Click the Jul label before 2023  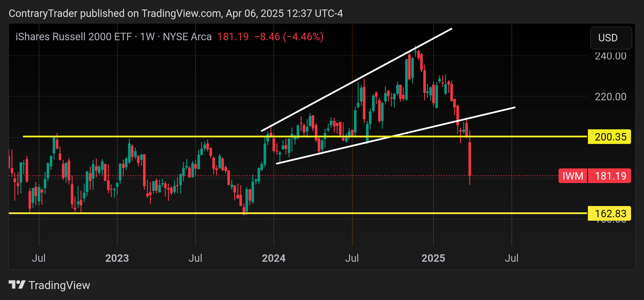[x=39, y=258]
